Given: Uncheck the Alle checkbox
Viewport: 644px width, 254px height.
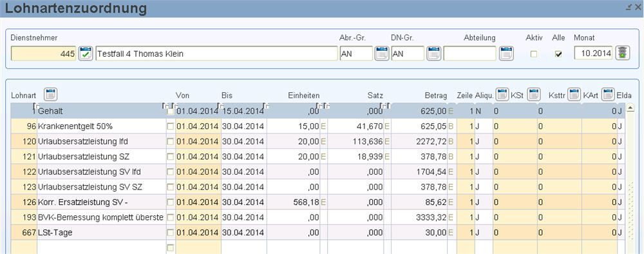Looking at the screenshot, I should coord(558,54).
